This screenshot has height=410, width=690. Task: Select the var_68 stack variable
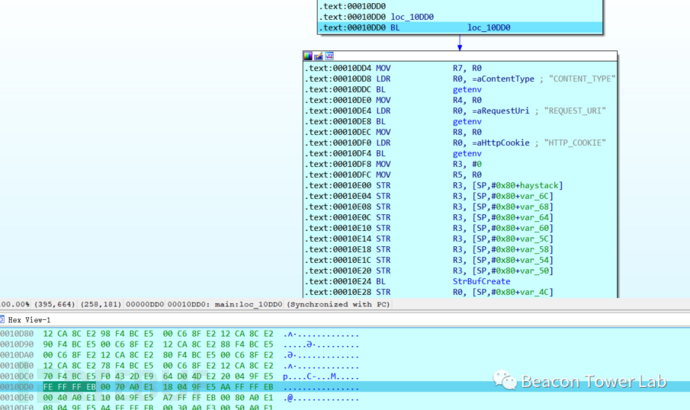pyautogui.click(x=534, y=207)
